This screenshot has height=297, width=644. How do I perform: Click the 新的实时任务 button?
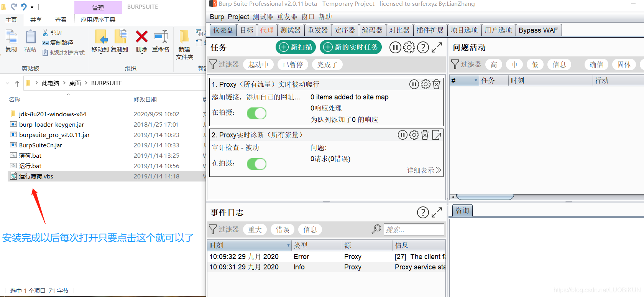[351, 47]
